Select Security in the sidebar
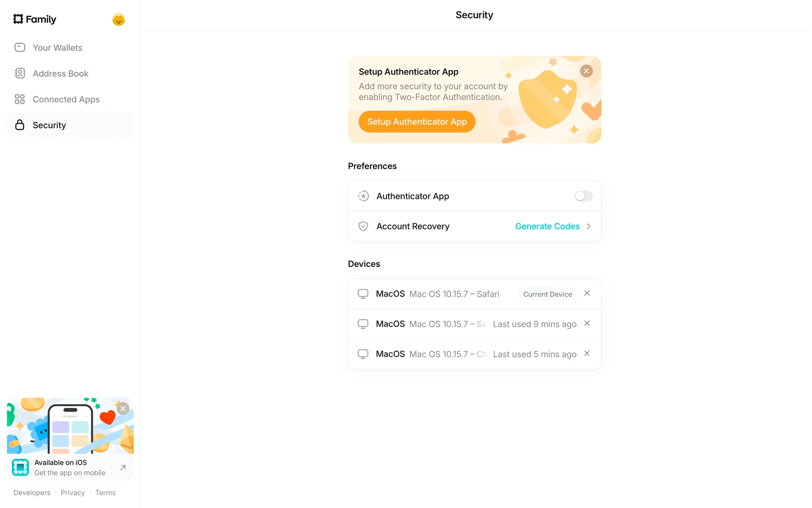This screenshot has height=508, width=812. tap(49, 125)
